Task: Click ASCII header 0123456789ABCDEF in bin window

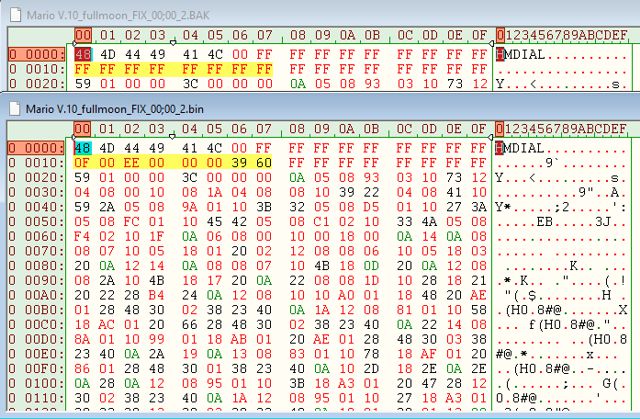Action: [x=561, y=129]
